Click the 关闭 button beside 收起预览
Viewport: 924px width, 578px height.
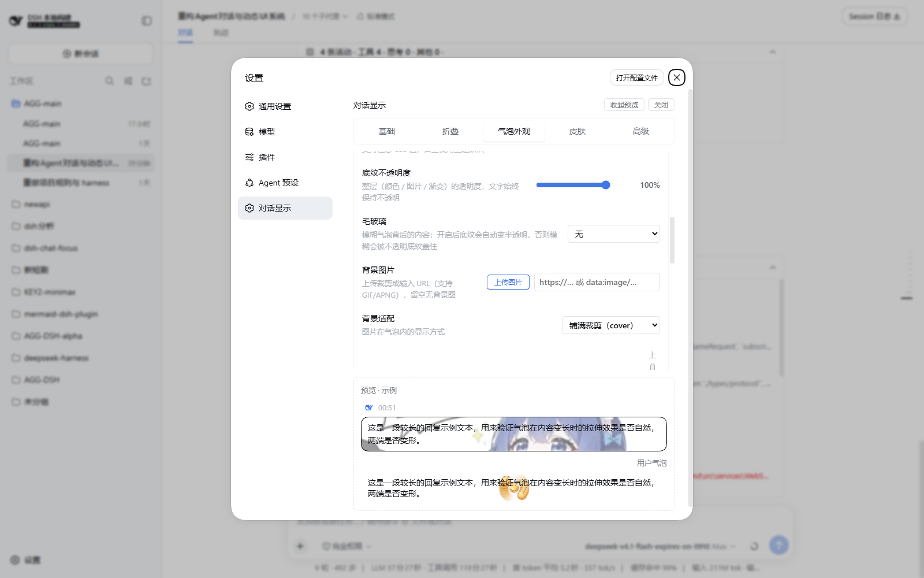661,105
